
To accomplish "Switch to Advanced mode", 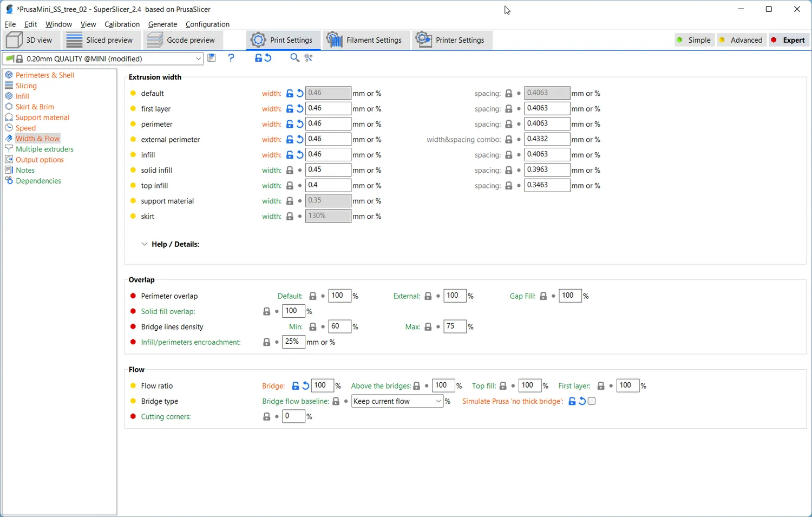I will (741, 40).
